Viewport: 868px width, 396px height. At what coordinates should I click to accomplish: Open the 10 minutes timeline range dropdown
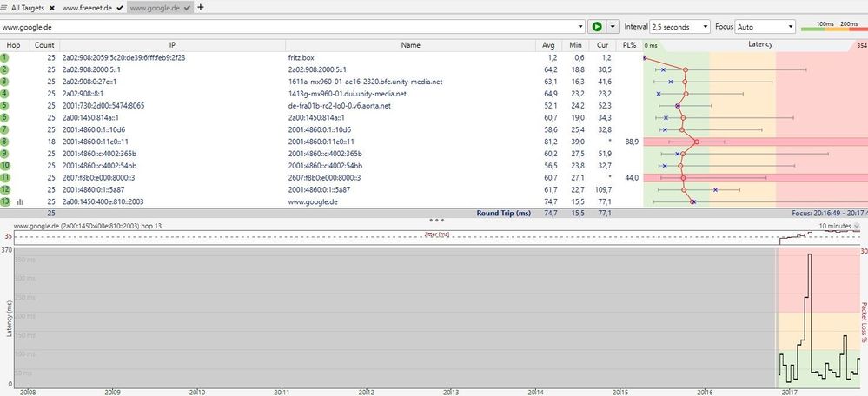click(840, 226)
